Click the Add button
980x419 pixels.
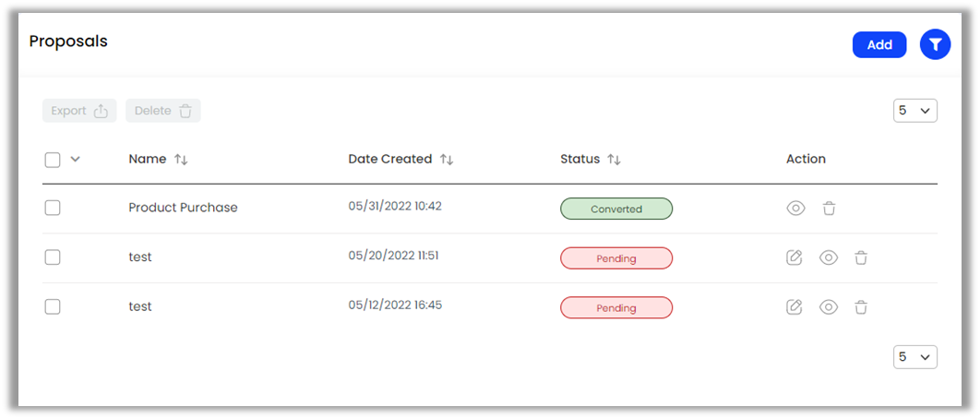click(x=879, y=44)
